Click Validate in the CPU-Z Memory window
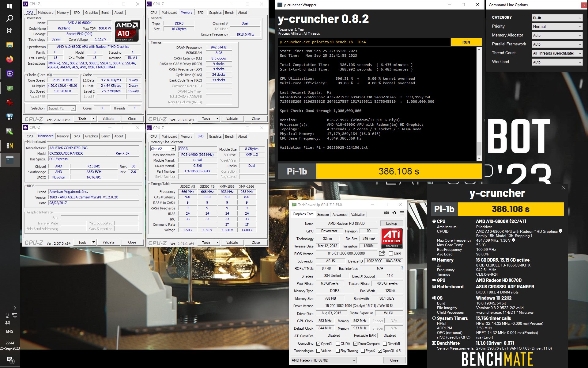This screenshot has height=368, width=588. click(x=232, y=119)
